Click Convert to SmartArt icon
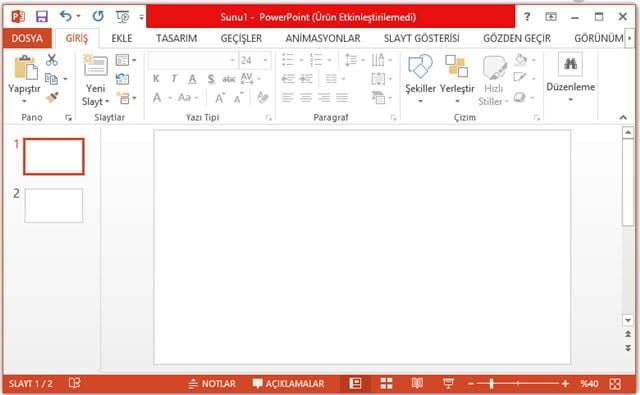640x395 pixels. (x=378, y=98)
